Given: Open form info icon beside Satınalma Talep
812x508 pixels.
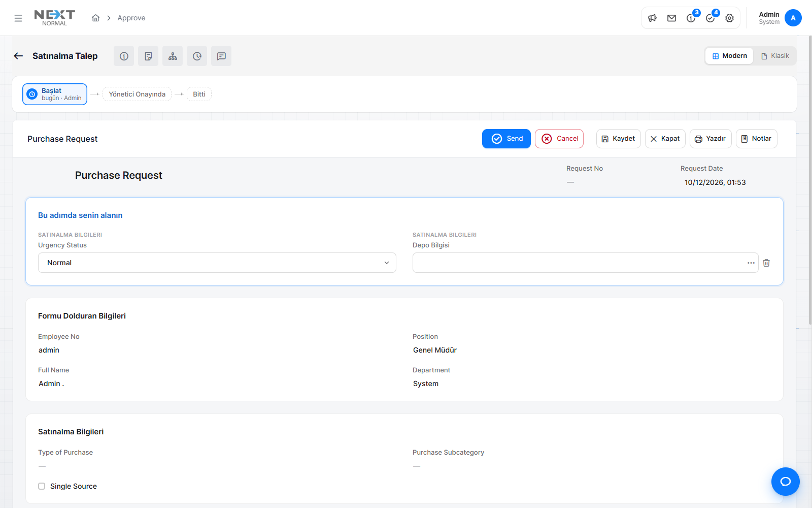Looking at the screenshot, I should [x=124, y=56].
